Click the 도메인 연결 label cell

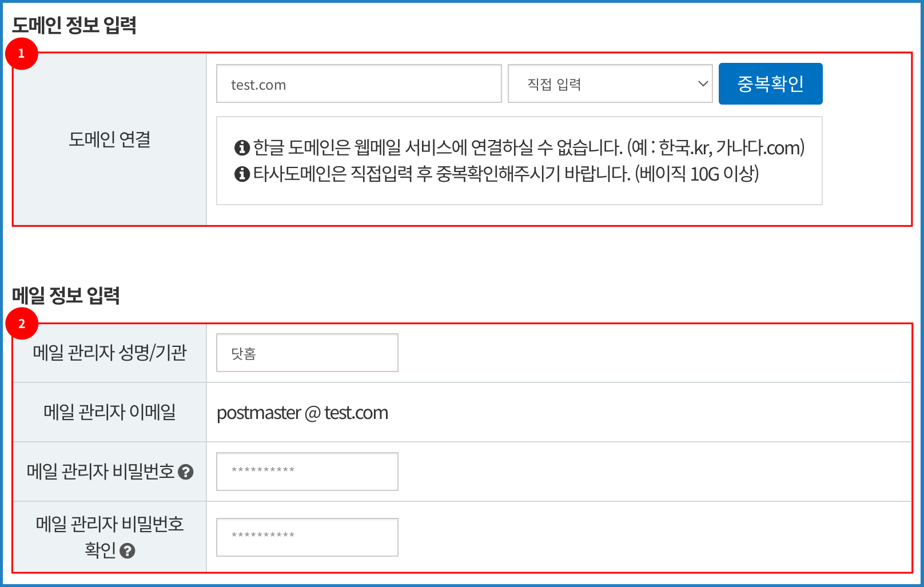109,139
